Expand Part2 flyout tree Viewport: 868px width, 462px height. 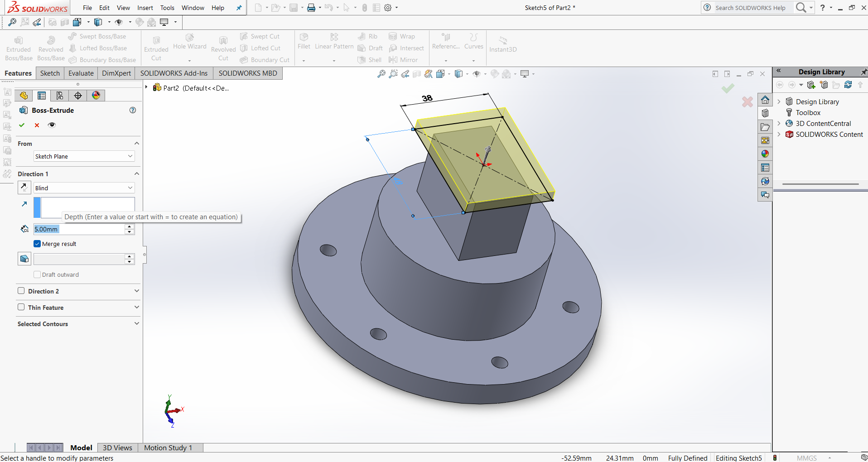pos(146,87)
